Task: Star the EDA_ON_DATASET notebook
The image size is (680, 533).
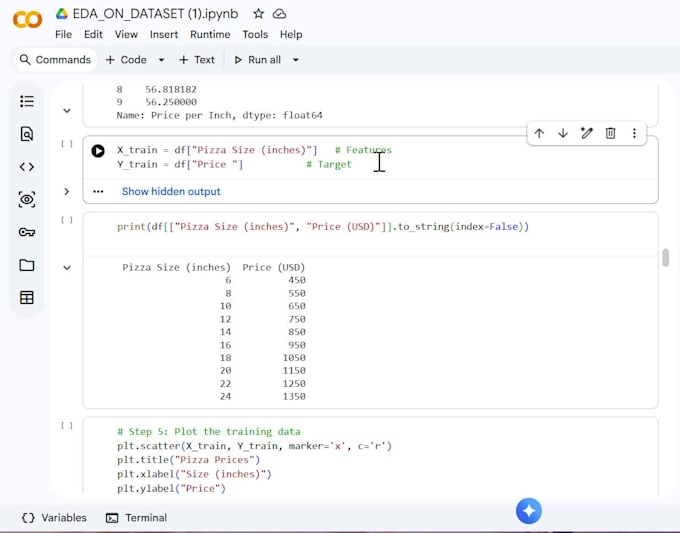Action: tap(258, 14)
